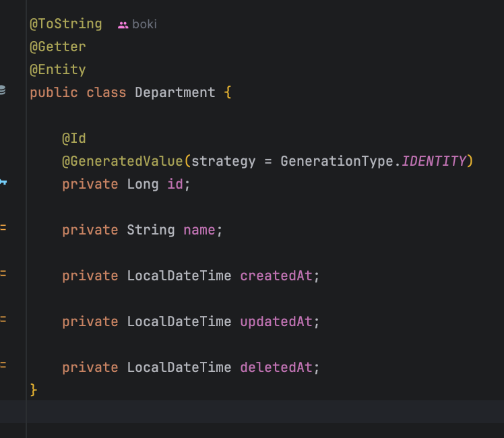Click the private keyword on name line
This screenshot has width=504, height=438.
pos(90,230)
